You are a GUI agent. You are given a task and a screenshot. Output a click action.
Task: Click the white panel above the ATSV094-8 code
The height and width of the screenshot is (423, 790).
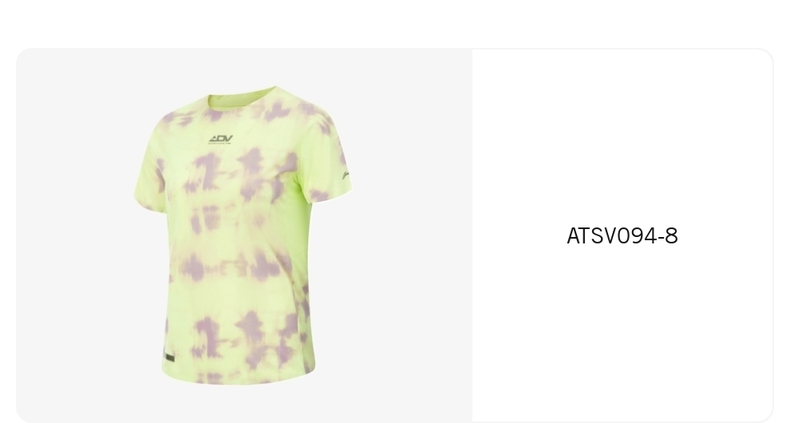tap(622, 136)
